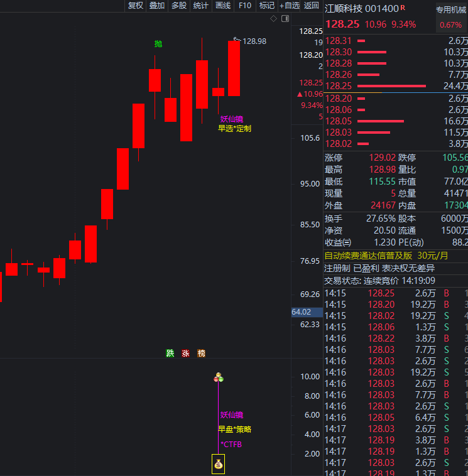The image size is (468, 476).
Task: Select the 画线 drawing tool
Action: 223,6
